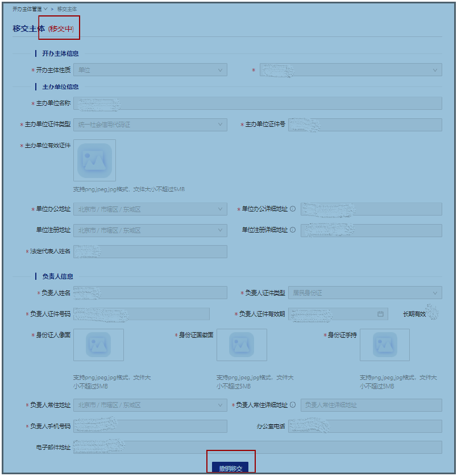This screenshot has height=476, width=457.
Task: Select the 单位注册地址 region dropdown
Action: [150, 230]
